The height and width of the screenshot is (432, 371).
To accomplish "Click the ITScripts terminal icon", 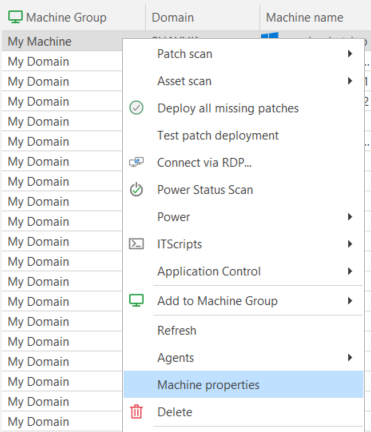I will pyautogui.click(x=136, y=244).
